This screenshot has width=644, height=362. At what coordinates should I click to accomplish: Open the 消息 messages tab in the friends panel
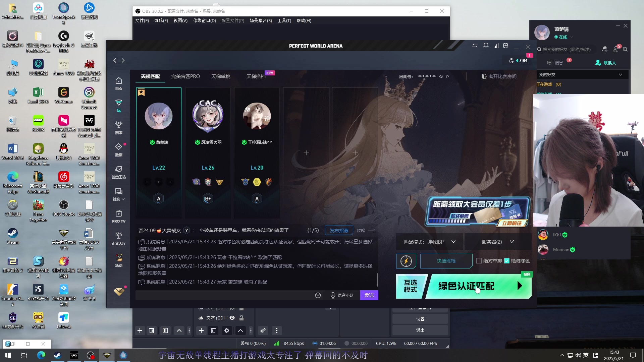coord(555,63)
